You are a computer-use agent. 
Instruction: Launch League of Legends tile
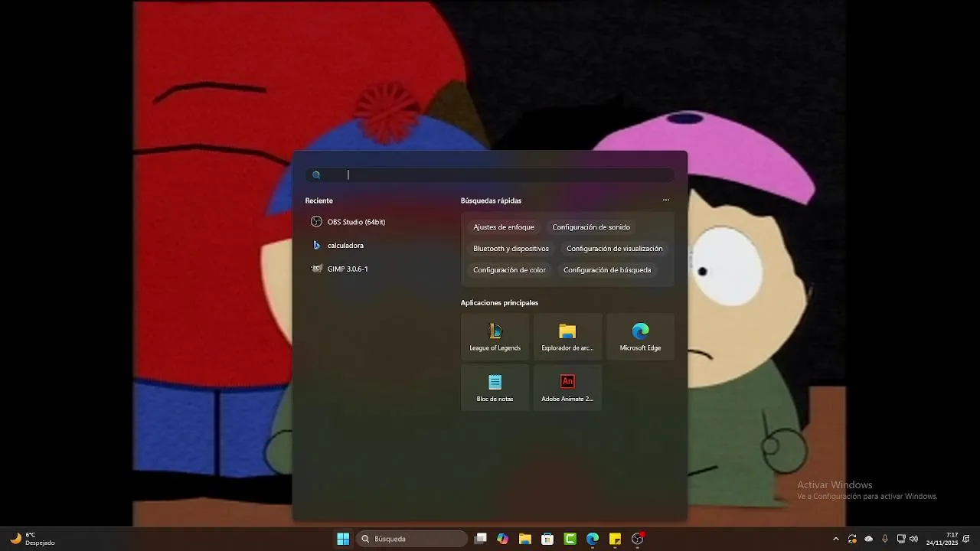[x=495, y=337]
